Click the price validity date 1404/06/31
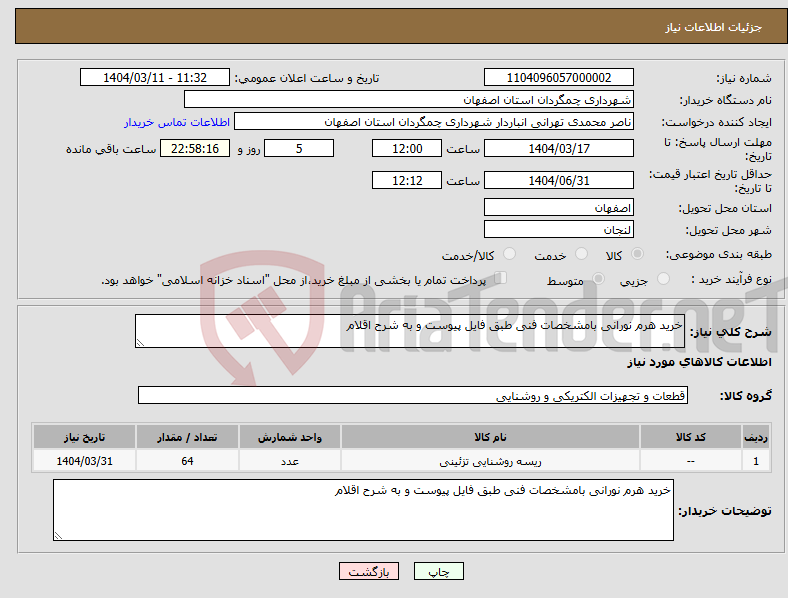 coord(559,180)
